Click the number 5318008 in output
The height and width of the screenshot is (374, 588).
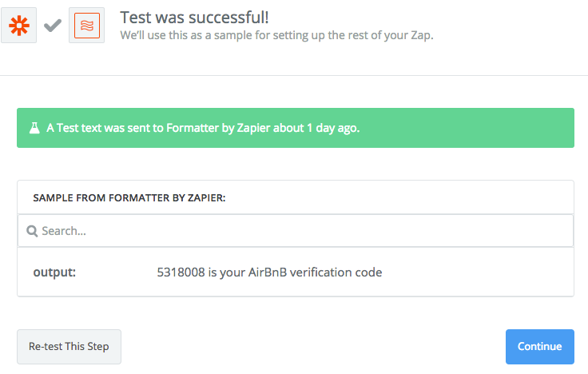pos(181,272)
